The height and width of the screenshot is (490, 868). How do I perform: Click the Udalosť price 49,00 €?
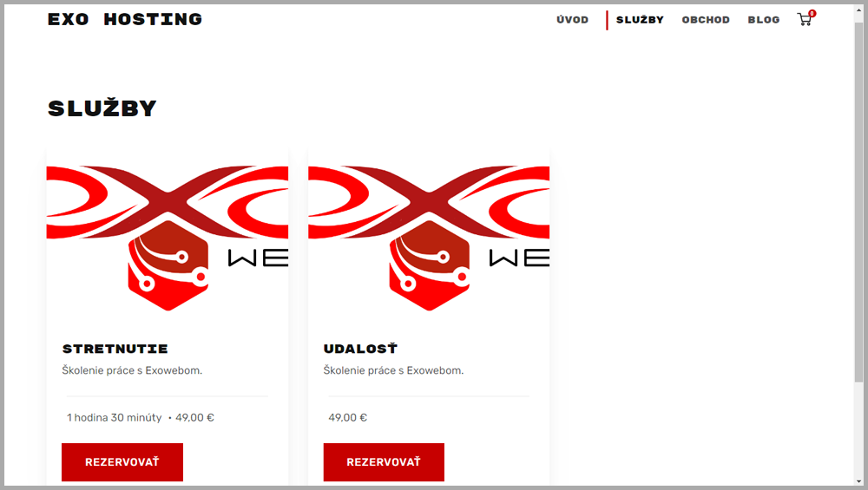(348, 417)
